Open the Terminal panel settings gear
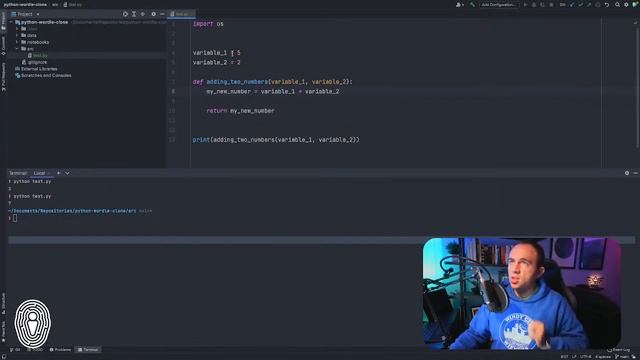Screen dimensions: 640x360 pyautogui.click(x=627, y=173)
